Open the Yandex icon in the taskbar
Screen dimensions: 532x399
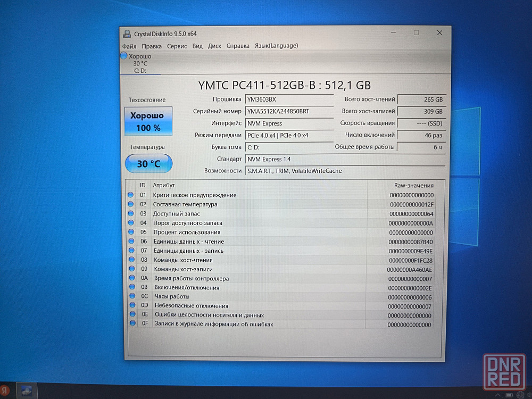pos(4,390)
